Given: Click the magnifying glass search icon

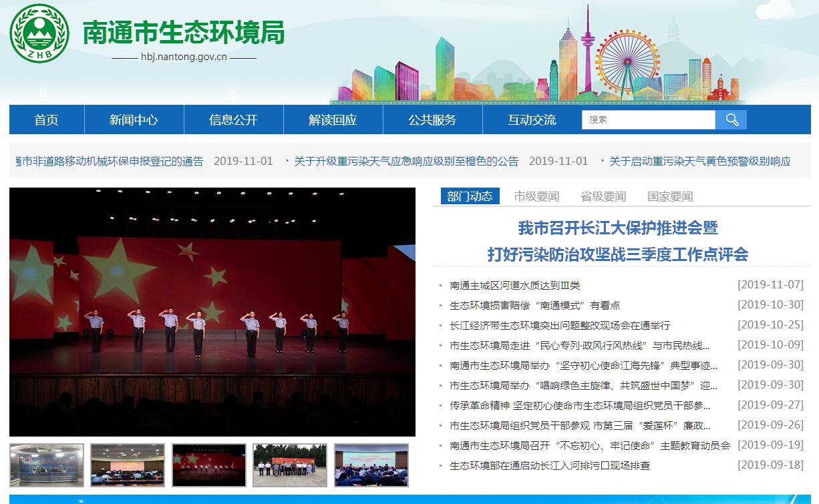Looking at the screenshot, I should [731, 120].
